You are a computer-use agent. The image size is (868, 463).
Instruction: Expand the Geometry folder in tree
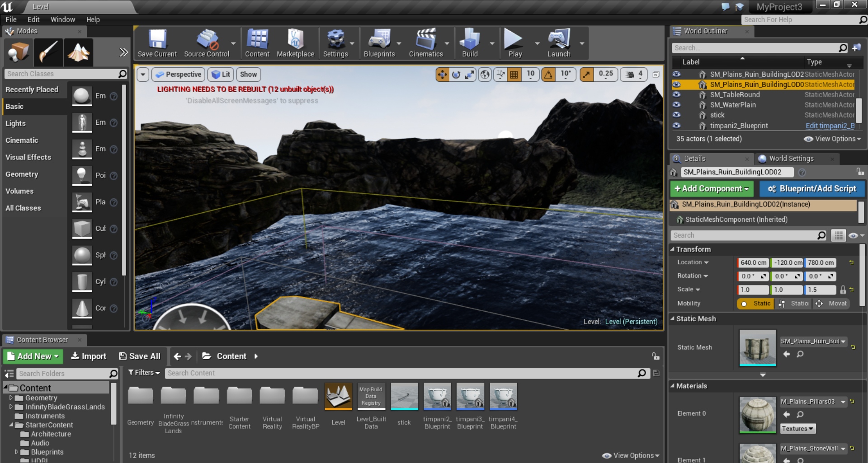(x=11, y=398)
